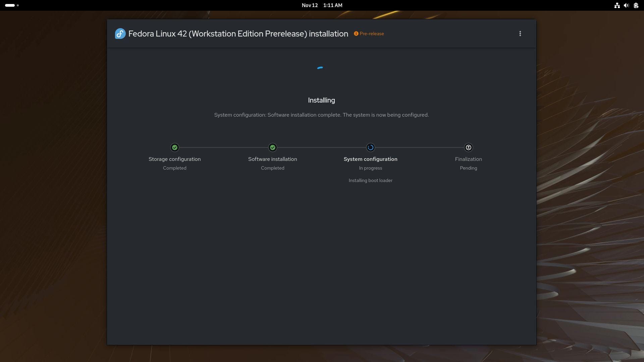Screen dimensions: 644x362
Task: Open the kebab menu in installer header
Action: tap(520, 34)
